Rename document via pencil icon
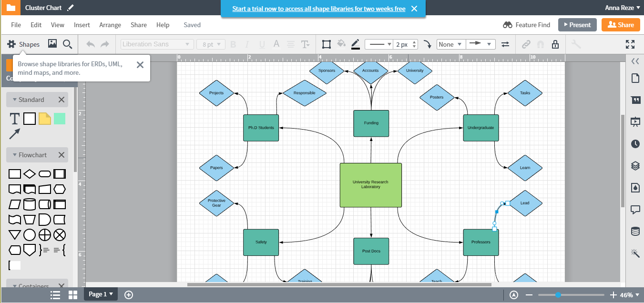The height and width of the screenshot is (303, 644). pos(71,8)
